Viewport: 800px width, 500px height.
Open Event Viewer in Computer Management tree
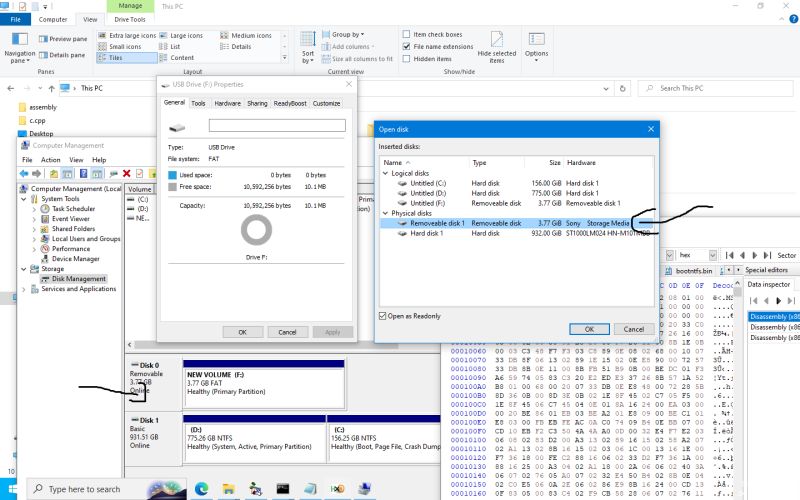click(x=70, y=218)
